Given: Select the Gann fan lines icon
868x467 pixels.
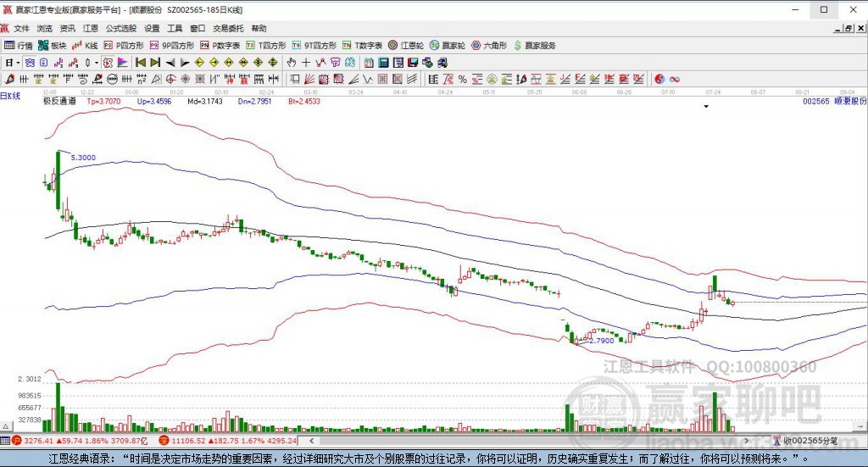Looking at the screenshot, I should pyautogui.click(x=309, y=79).
